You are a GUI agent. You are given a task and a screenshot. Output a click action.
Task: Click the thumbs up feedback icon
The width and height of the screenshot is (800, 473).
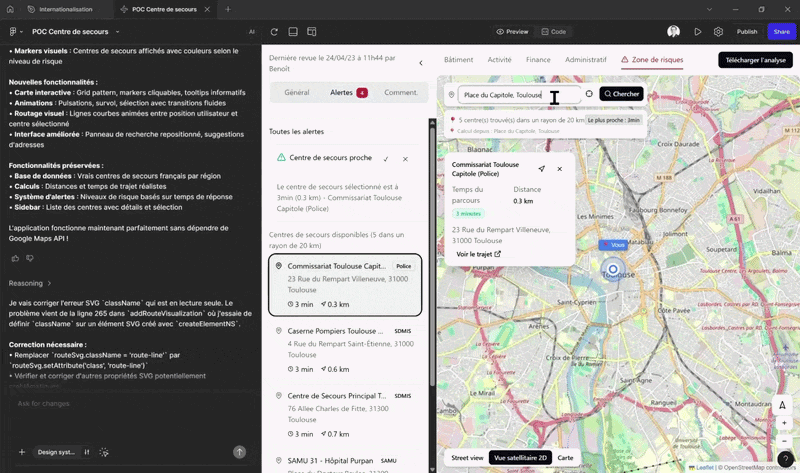tap(15, 258)
